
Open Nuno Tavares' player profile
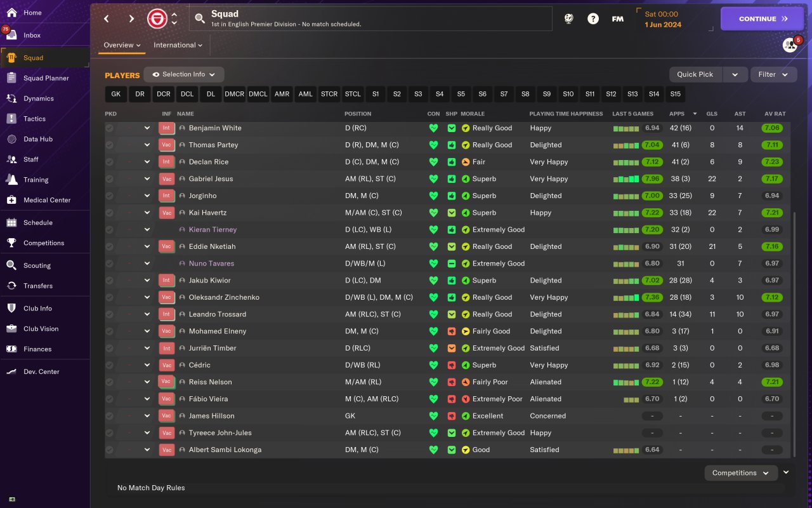(211, 264)
